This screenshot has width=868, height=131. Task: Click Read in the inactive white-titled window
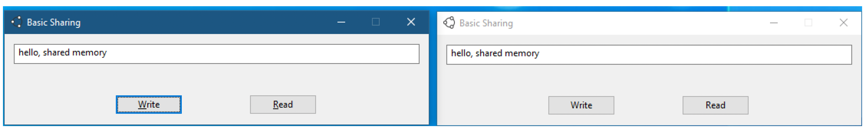[715, 105]
